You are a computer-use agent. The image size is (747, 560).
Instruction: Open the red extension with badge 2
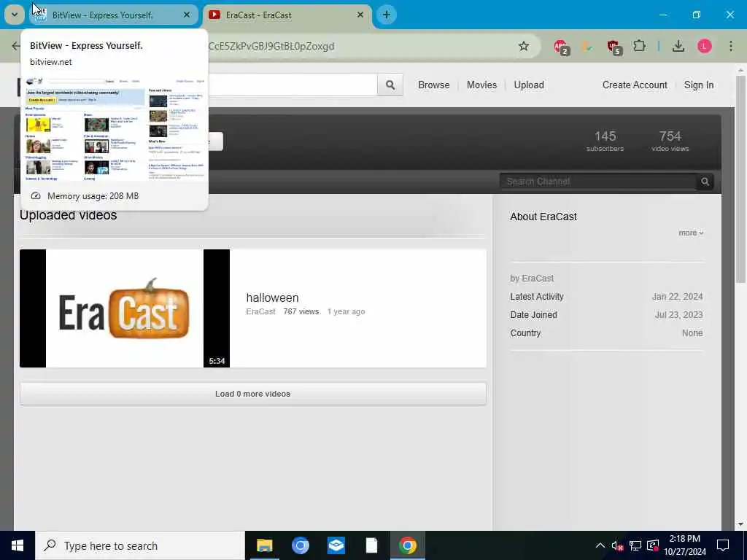561,47
